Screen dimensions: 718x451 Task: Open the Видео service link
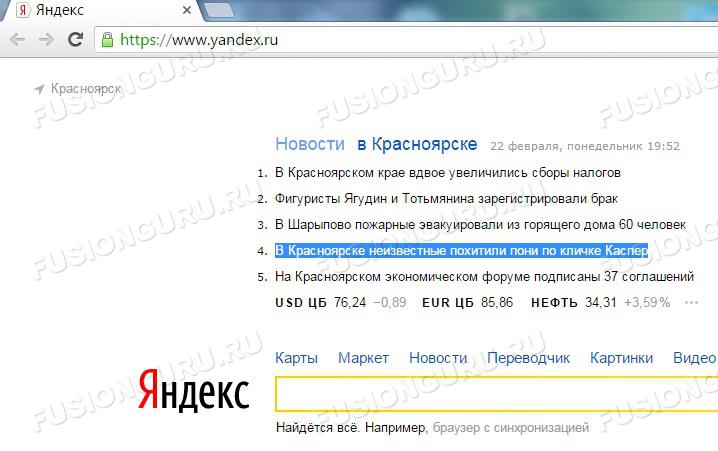[695, 358]
